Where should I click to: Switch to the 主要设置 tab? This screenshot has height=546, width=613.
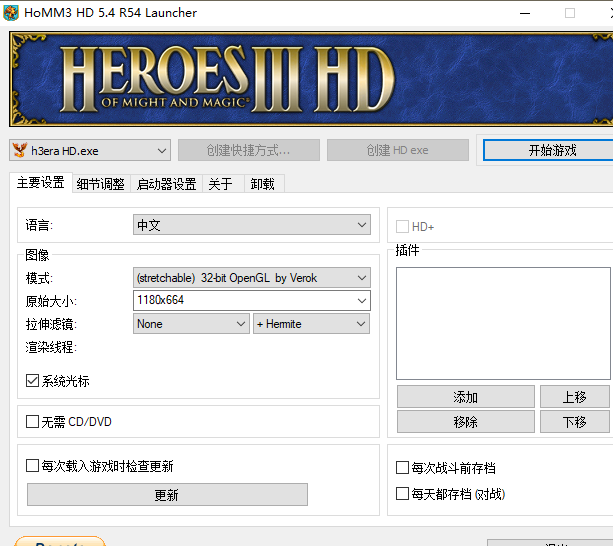tap(41, 183)
